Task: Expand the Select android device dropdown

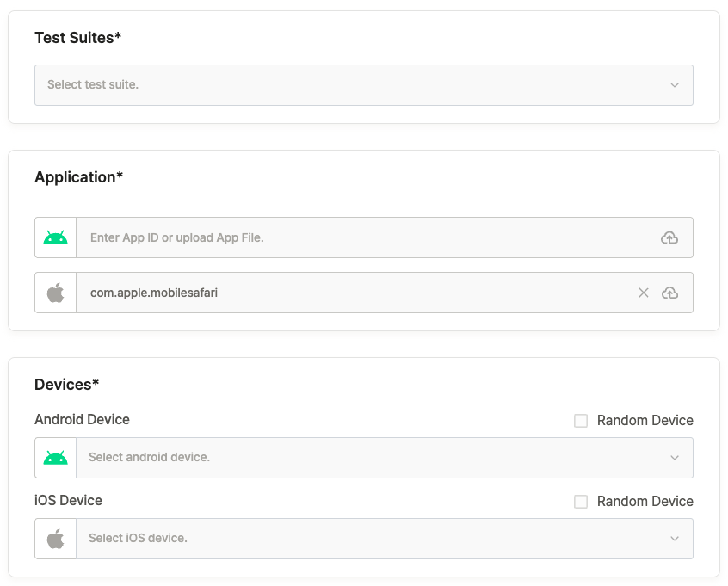Action: pyautogui.click(x=385, y=458)
